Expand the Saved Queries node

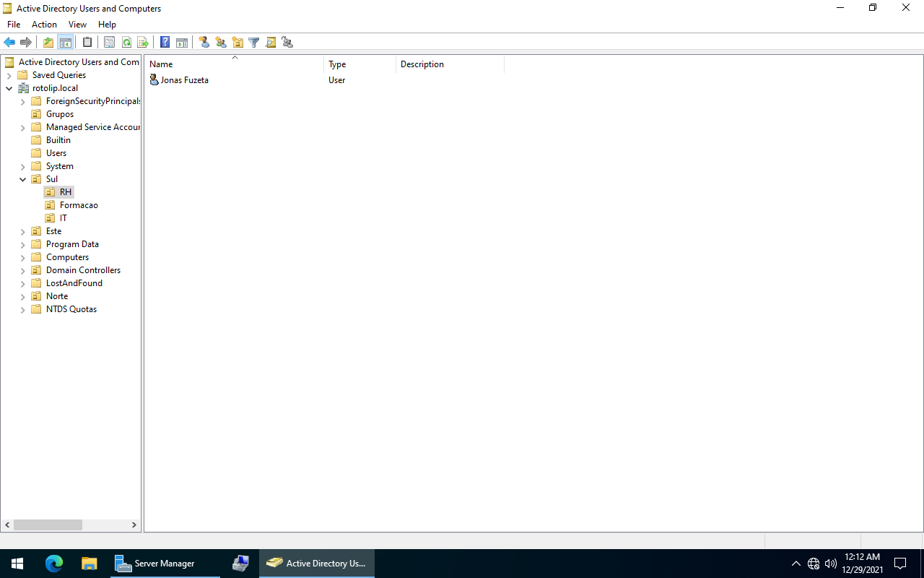click(x=9, y=75)
